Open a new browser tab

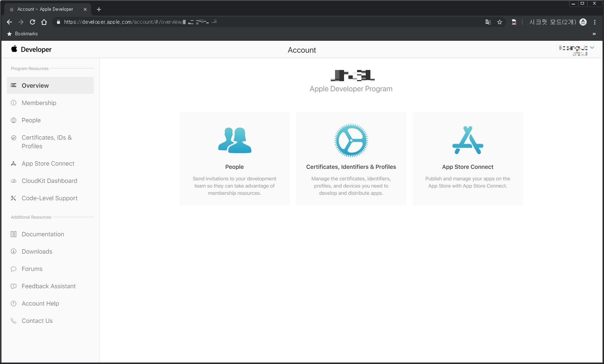pyautogui.click(x=99, y=9)
